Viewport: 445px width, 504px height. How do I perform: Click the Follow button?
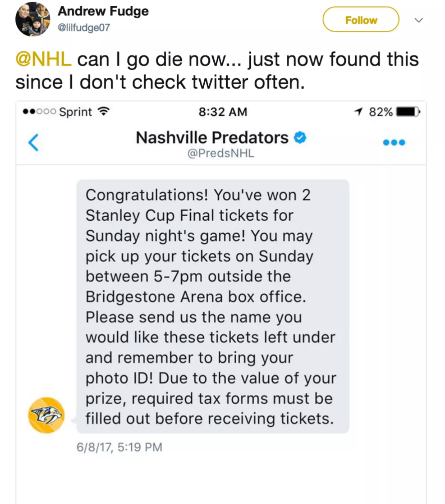tap(361, 19)
